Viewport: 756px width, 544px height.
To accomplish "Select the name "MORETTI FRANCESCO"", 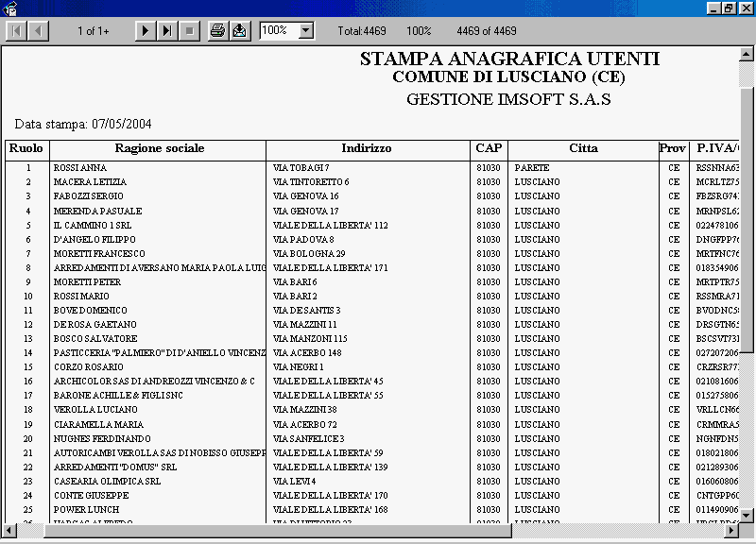I will point(99,254).
